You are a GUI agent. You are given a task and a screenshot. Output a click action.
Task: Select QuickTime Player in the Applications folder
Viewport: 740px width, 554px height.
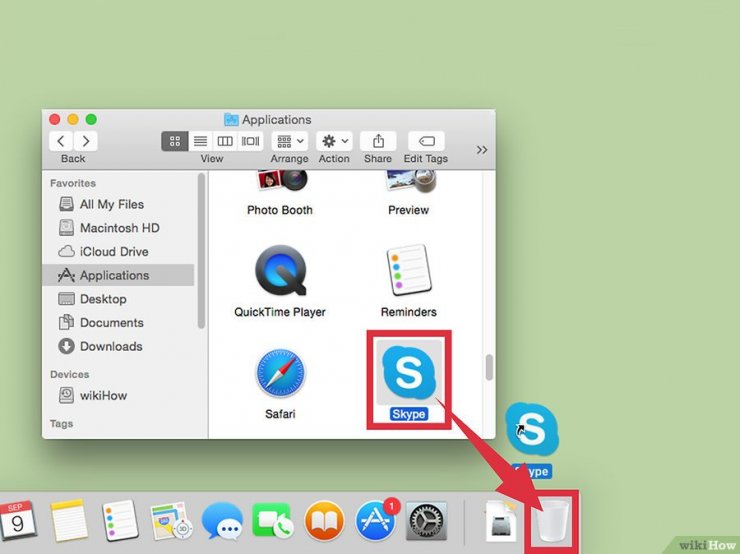[x=280, y=272]
